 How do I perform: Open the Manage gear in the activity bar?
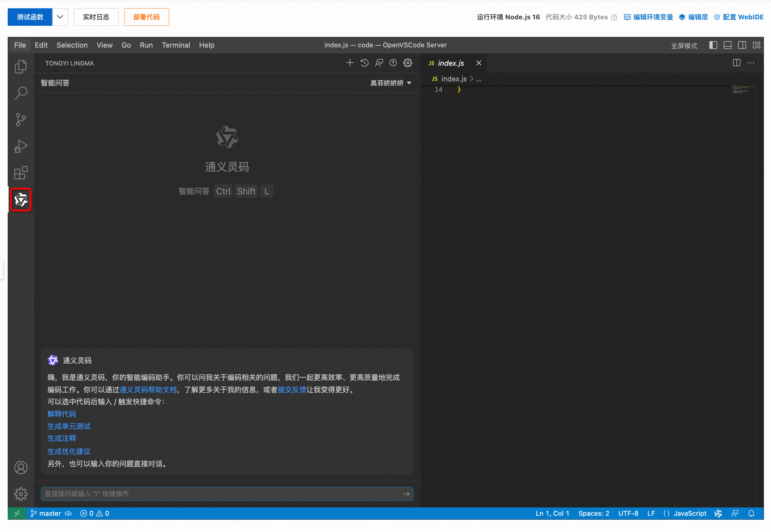click(21, 494)
